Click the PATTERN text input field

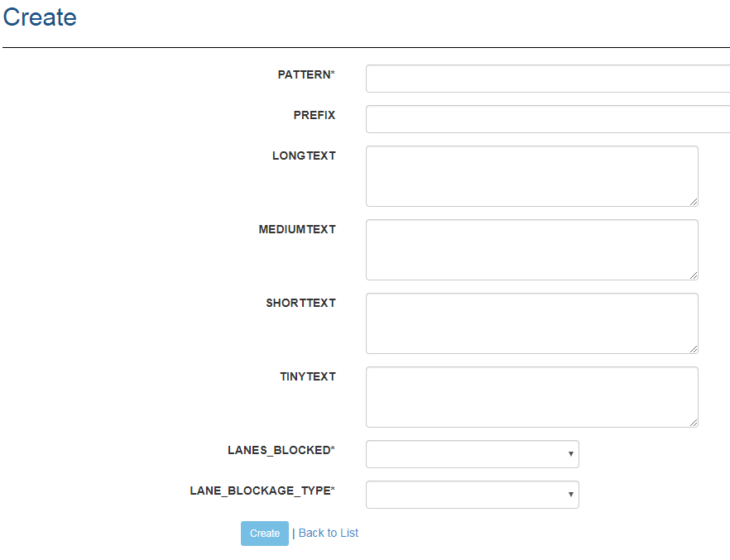click(548, 79)
